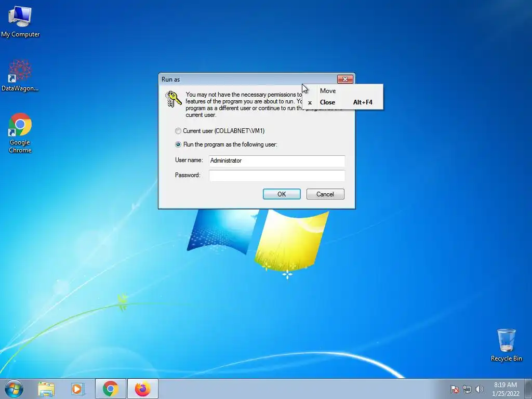Open the My Computer desktop icon
The image size is (532, 399).
tap(20, 22)
